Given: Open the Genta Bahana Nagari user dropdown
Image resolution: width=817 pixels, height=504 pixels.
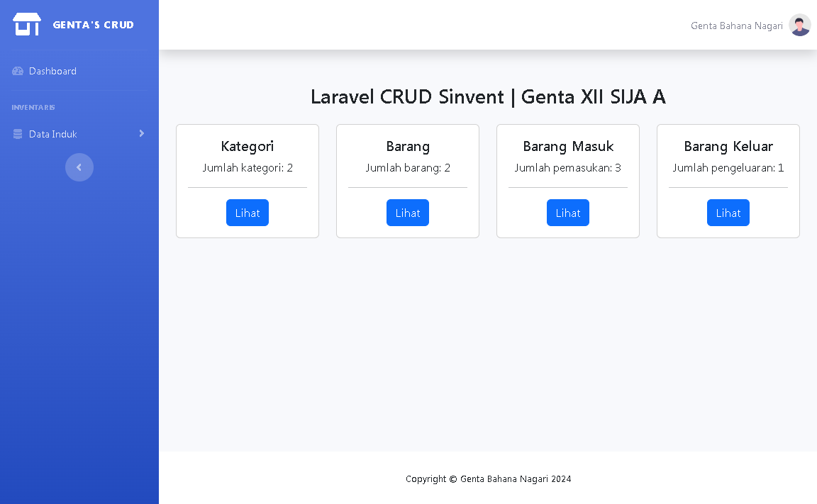Looking at the screenshot, I should [x=736, y=26].
